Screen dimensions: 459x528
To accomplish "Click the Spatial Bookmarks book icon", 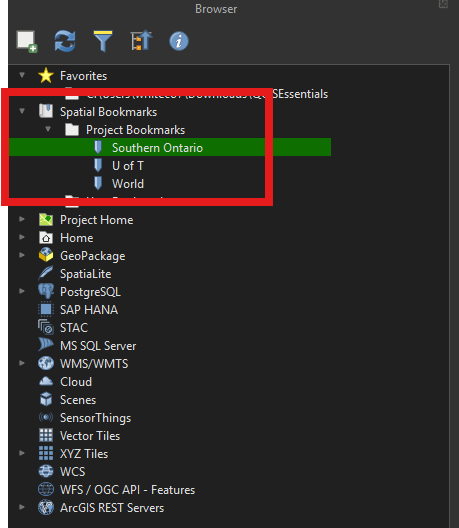I will [x=46, y=111].
